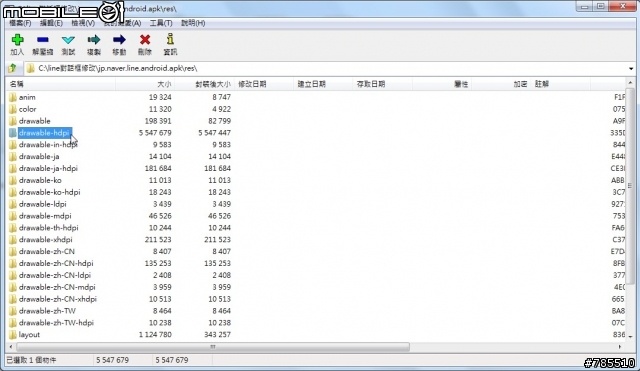Select the drawable-zh-CN-ldpi folder name
The image size is (640, 371).
(x=55, y=275)
